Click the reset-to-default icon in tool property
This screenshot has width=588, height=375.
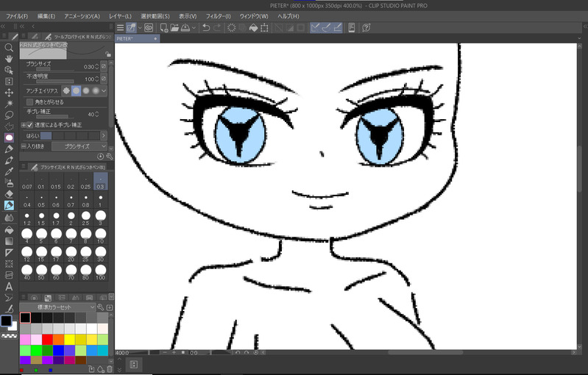coord(101,156)
